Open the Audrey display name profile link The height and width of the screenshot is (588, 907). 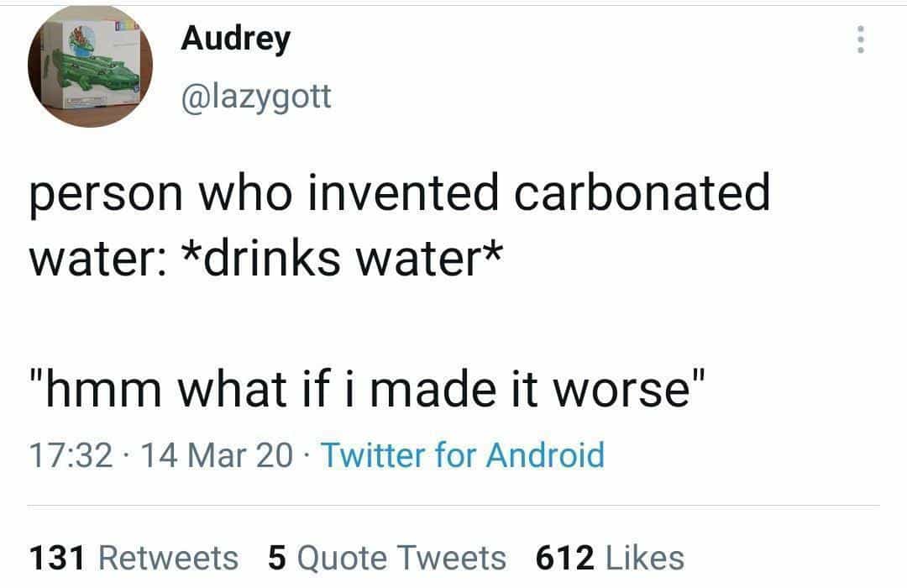(x=236, y=39)
